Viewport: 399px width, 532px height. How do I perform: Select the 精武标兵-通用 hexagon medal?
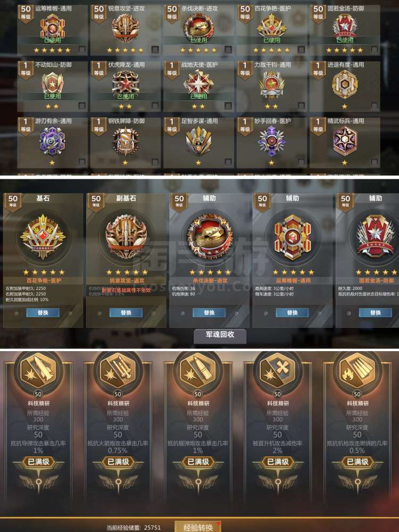point(345,140)
